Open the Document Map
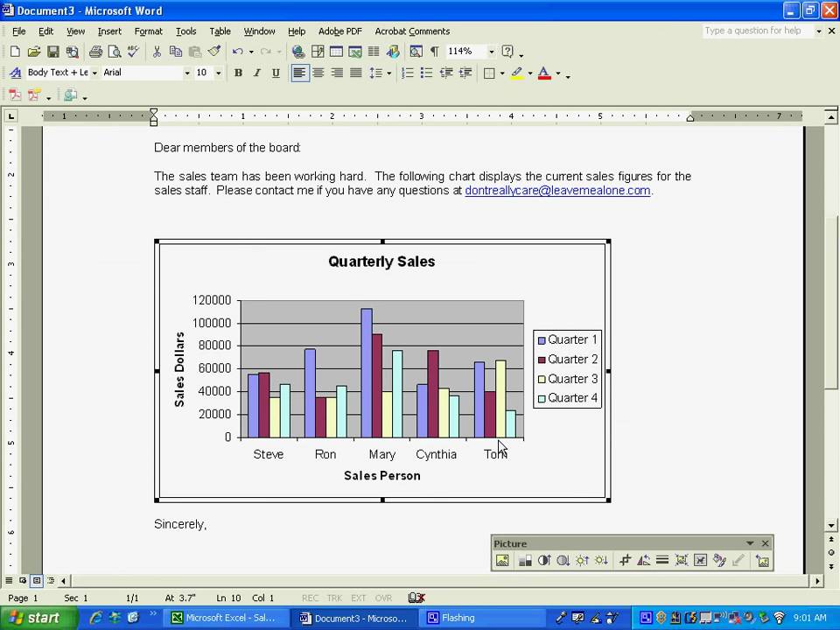 click(x=416, y=52)
